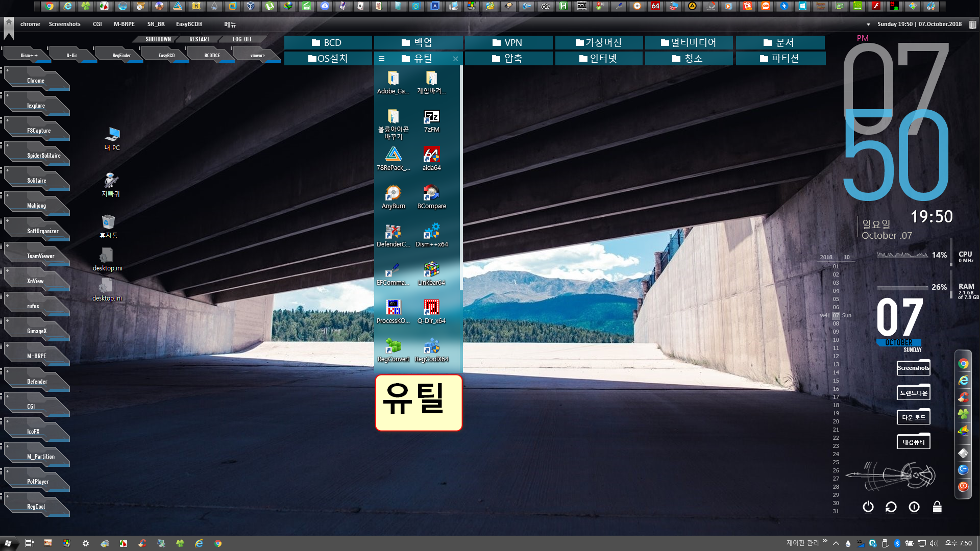This screenshot has height=551, width=980.
Task: Click the taskbar clock 오후 7:50
Action: tap(959, 543)
